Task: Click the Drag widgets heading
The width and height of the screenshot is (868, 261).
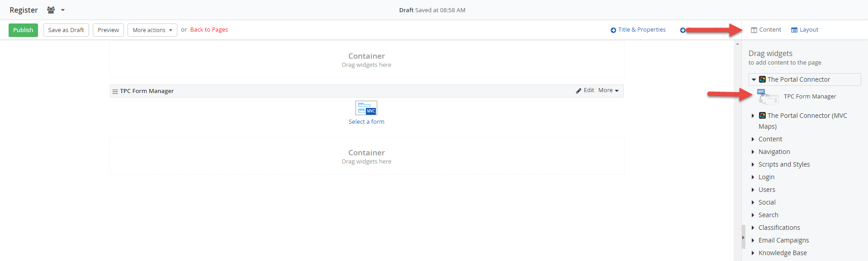Action: 770,53
